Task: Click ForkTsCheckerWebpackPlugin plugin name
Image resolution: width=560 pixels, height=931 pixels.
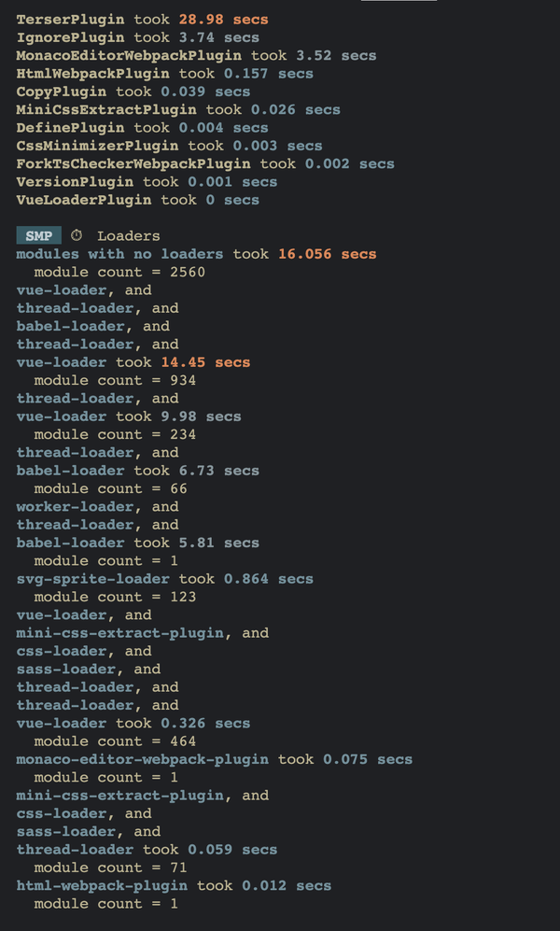Action: point(133,163)
